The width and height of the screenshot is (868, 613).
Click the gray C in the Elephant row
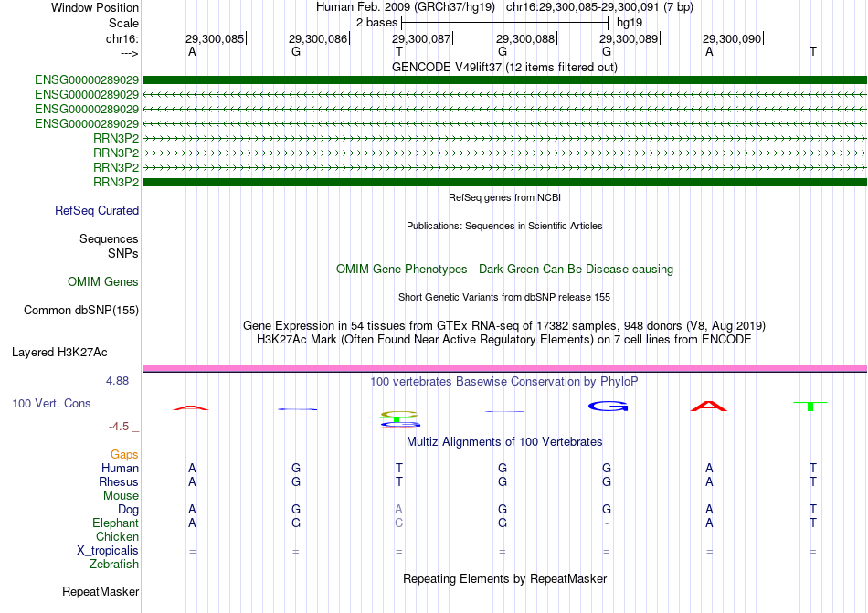[x=398, y=523]
